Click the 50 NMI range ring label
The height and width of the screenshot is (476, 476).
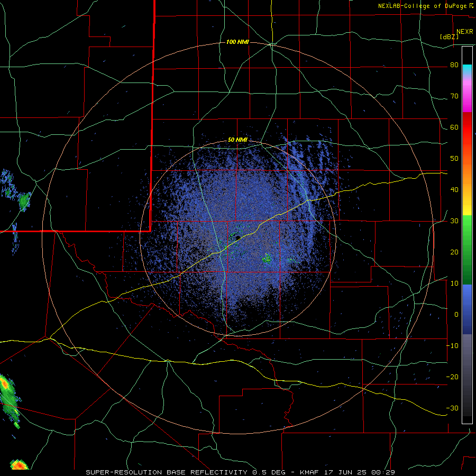click(x=237, y=140)
